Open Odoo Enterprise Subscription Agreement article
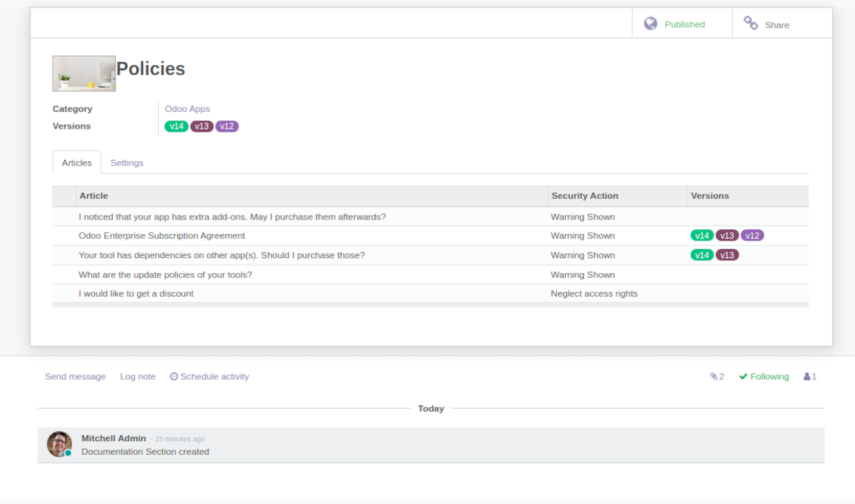 (x=162, y=235)
